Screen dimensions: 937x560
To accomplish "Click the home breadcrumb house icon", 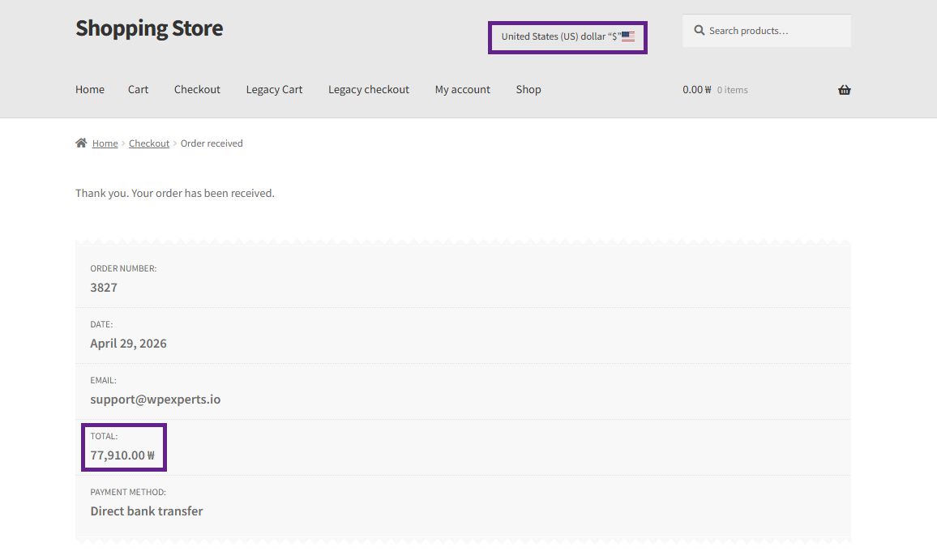I will [81, 143].
